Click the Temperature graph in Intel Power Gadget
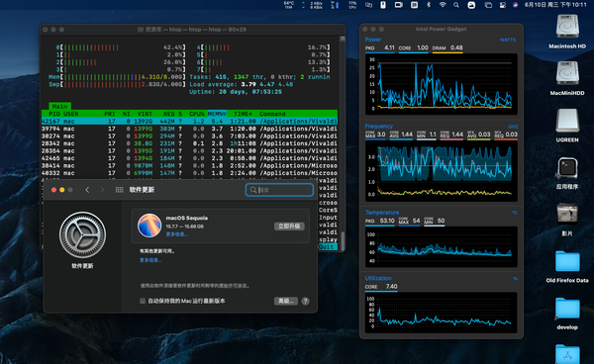 [441, 246]
